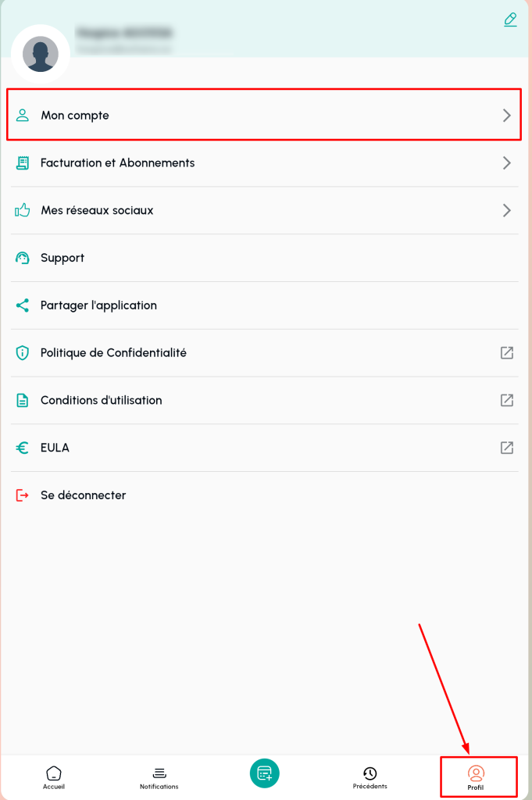Click the pencil edit profile icon
This screenshot has height=800, width=532.
pos(510,20)
